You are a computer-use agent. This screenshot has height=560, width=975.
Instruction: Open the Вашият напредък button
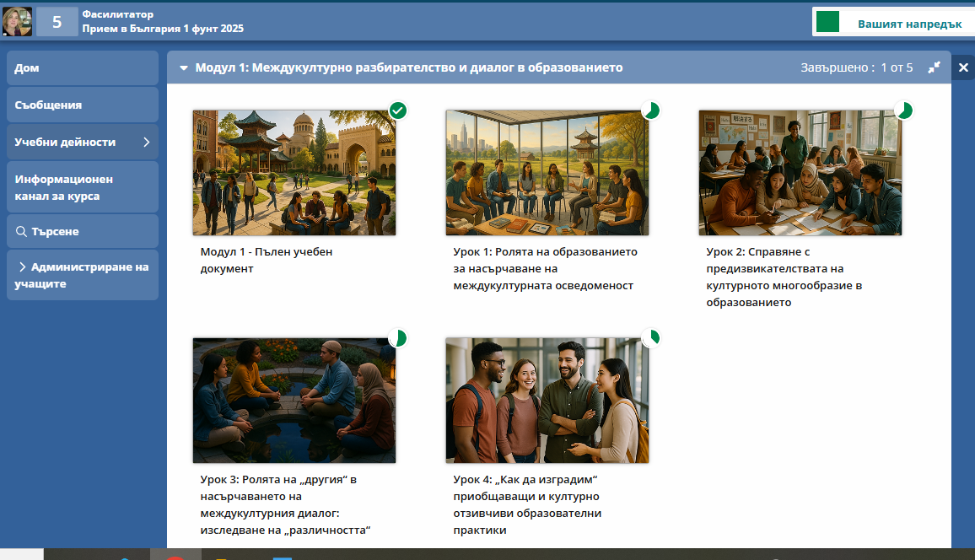point(892,24)
